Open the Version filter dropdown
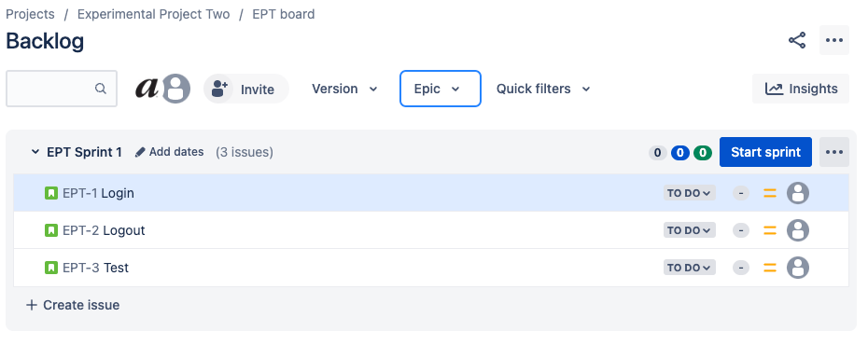The height and width of the screenshot is (345, 868). tap(344, 89)
